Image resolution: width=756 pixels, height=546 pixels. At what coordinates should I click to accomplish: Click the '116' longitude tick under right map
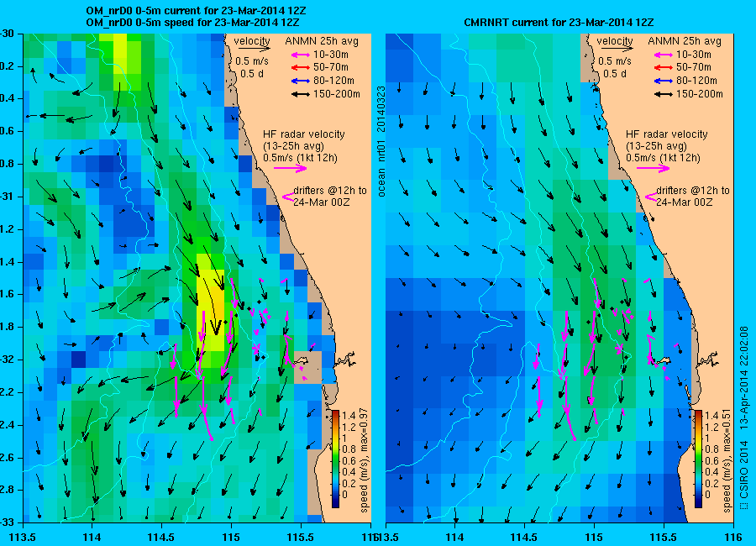[x=732, y=537]
